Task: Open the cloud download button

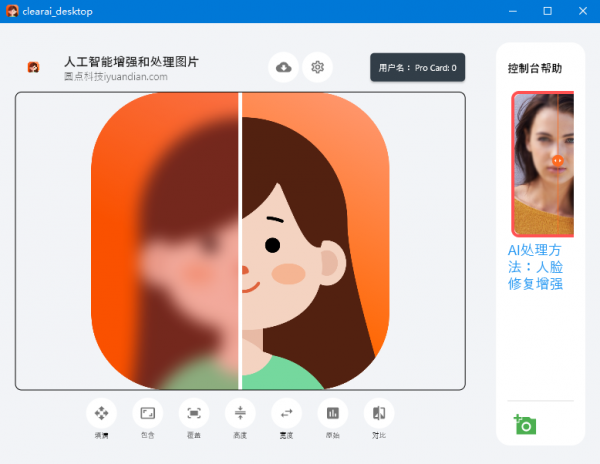Action: pos(284,67)
